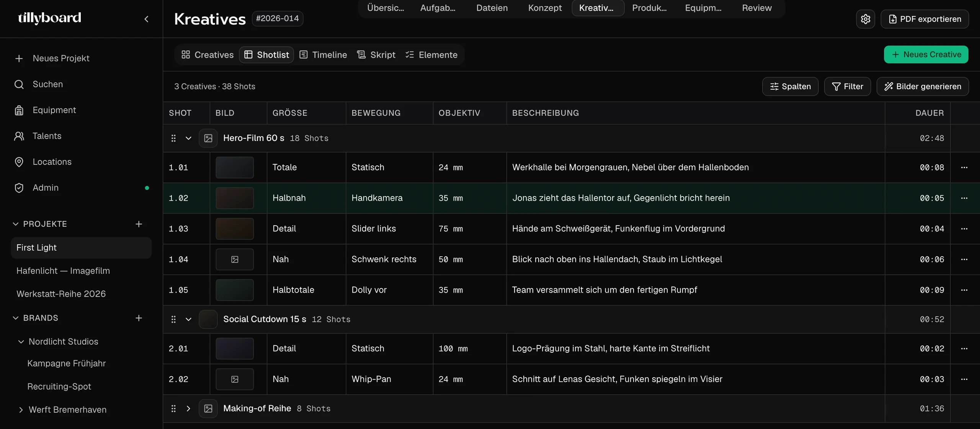The image size is (980, 429).
Task: Open the more menu for shot 2.01
Action: (964, 349)
